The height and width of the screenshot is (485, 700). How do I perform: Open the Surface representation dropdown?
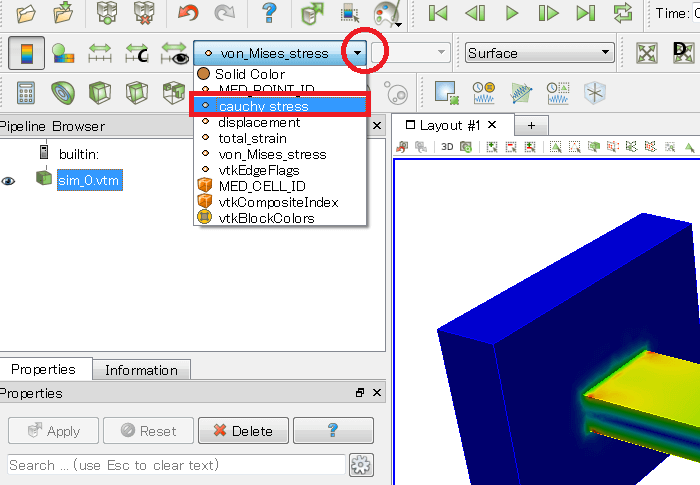540,53
